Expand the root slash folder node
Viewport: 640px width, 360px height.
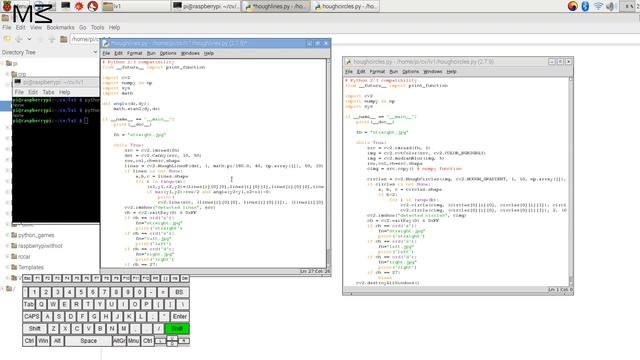point(2,289)
